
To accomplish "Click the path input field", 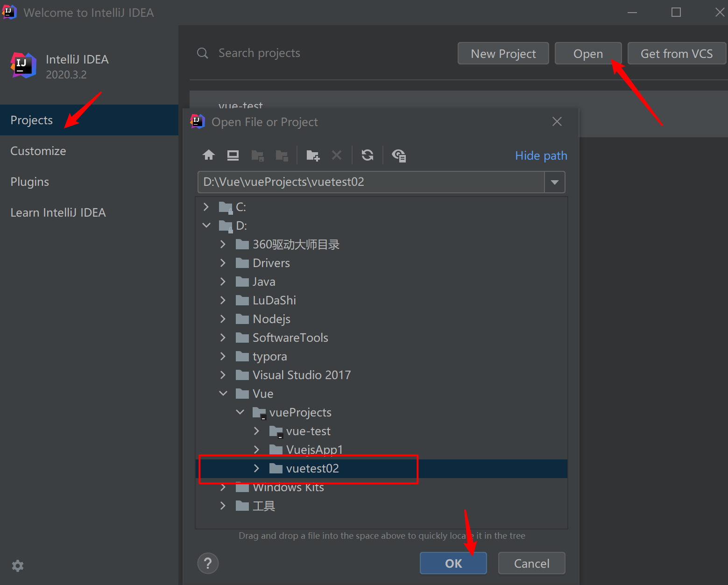I will coord(371,182).
